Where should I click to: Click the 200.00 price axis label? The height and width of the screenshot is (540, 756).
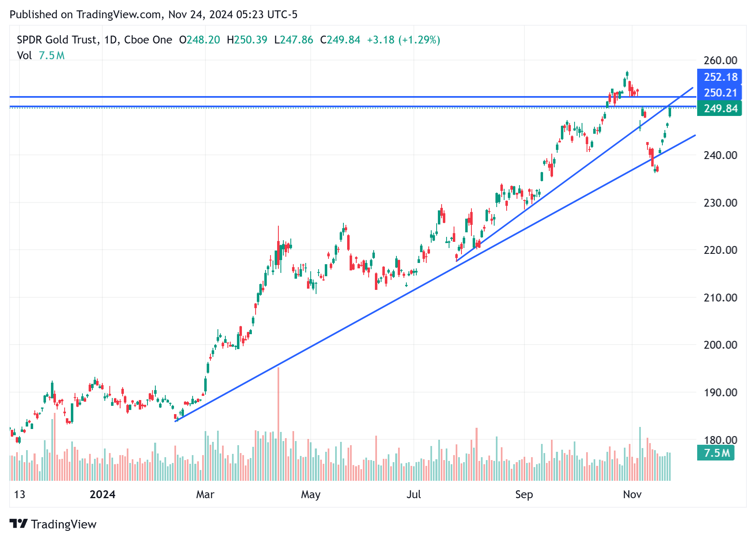point(720,345)
